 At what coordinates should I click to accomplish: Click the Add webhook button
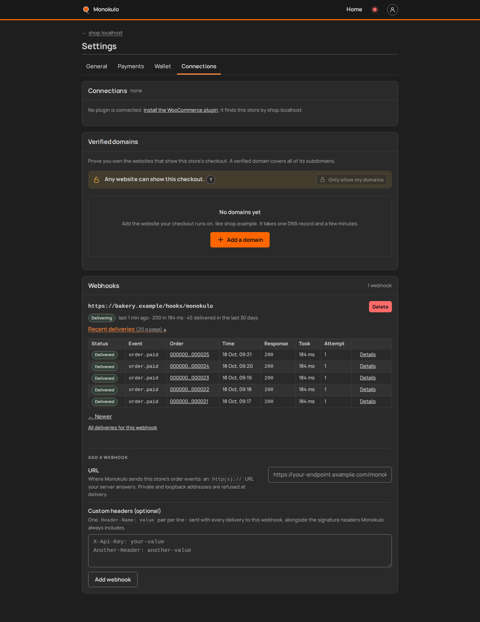tap(113, 580)
